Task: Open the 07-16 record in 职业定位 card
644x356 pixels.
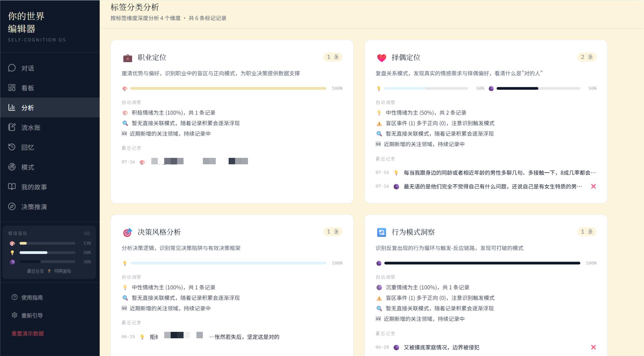Action: point(232,162)
